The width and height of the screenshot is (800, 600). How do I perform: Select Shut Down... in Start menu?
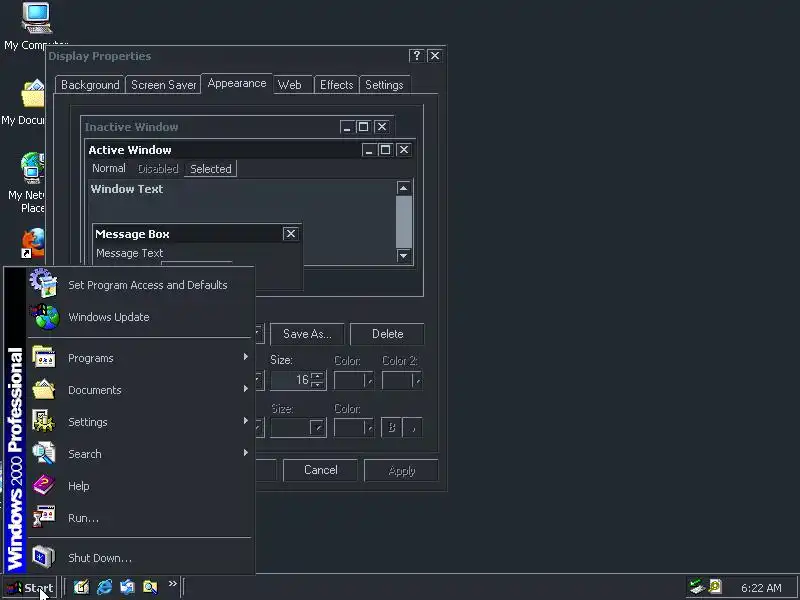point(140,558)
